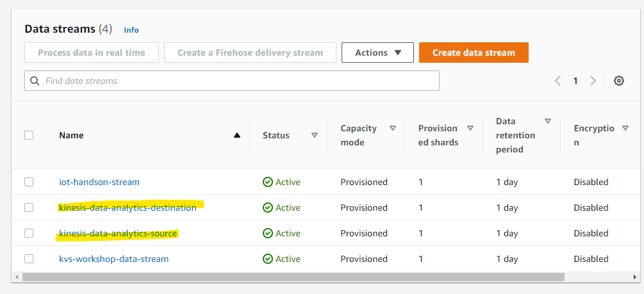Sort by Capacity mode column triangle

click(393, 128)
